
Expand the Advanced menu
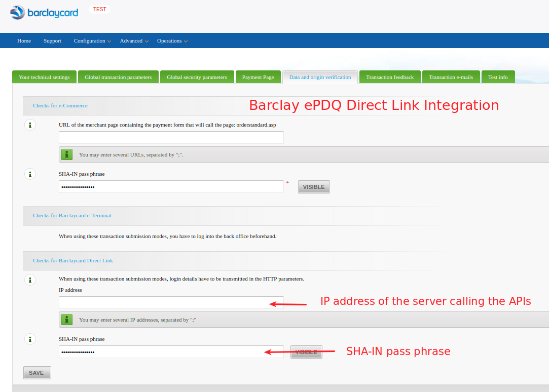click(134, 41)
